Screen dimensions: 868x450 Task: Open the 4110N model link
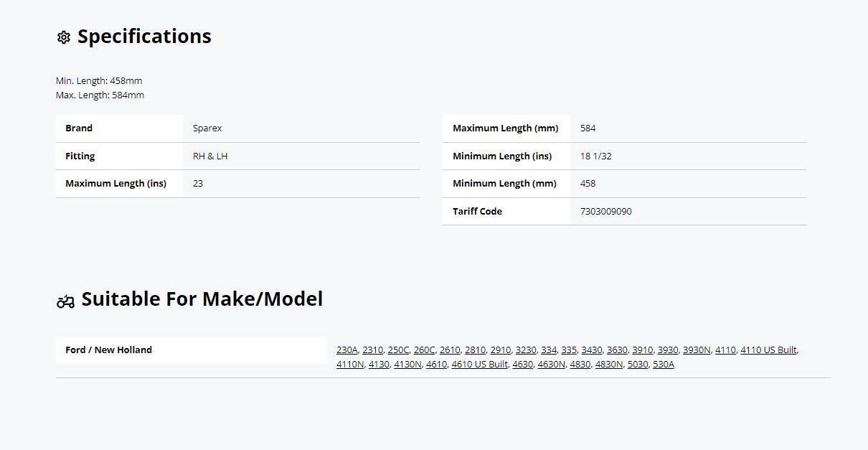(x=350, y=364)
